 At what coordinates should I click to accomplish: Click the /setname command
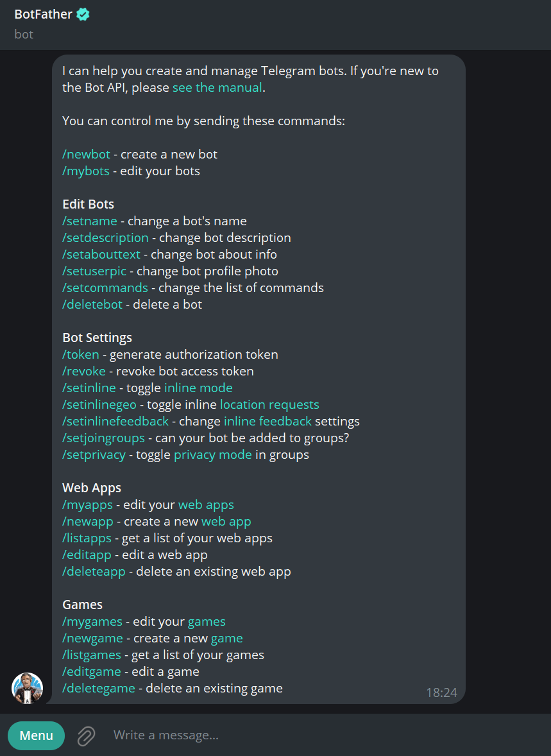(89, 221)
